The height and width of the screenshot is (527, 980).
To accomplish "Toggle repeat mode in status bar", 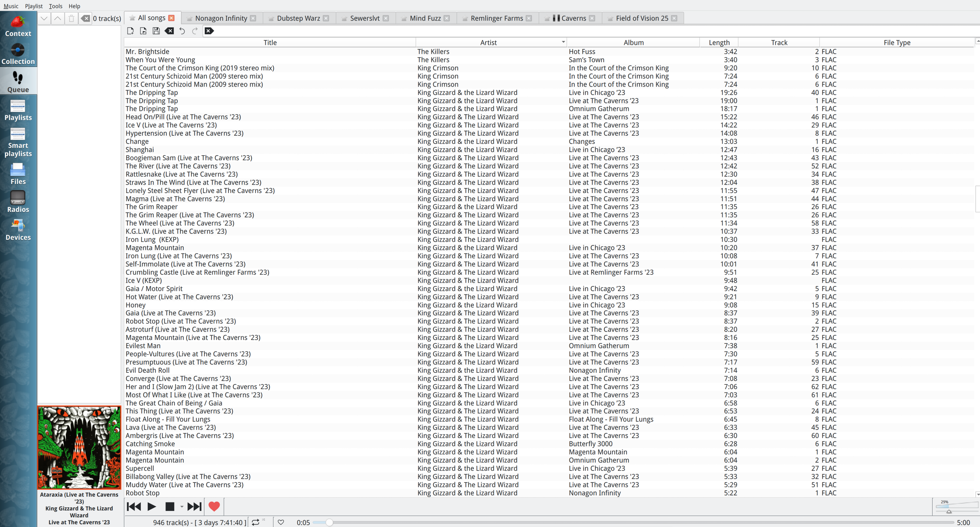I will coord(256,522).
